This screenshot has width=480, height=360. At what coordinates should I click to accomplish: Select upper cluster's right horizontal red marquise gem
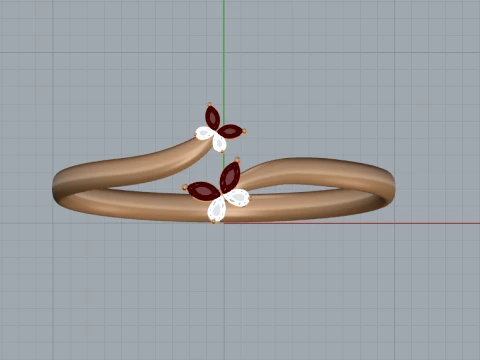[x=231, y=131]
